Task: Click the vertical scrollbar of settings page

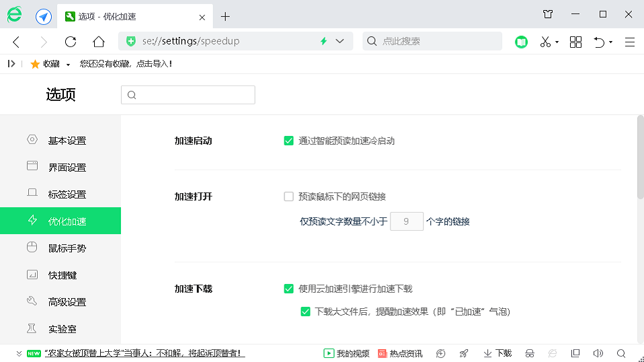Action: coord(641,158)
